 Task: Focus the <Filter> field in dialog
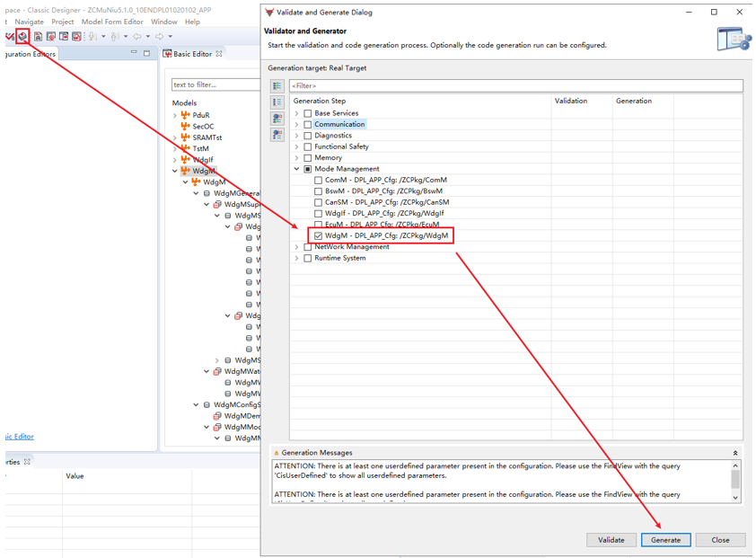click(x=516, y=86)
